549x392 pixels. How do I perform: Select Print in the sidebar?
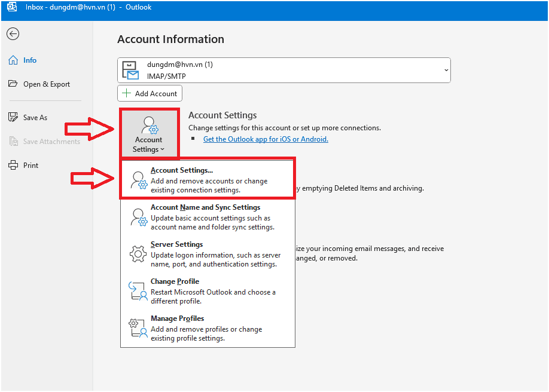tap(23, 165)
